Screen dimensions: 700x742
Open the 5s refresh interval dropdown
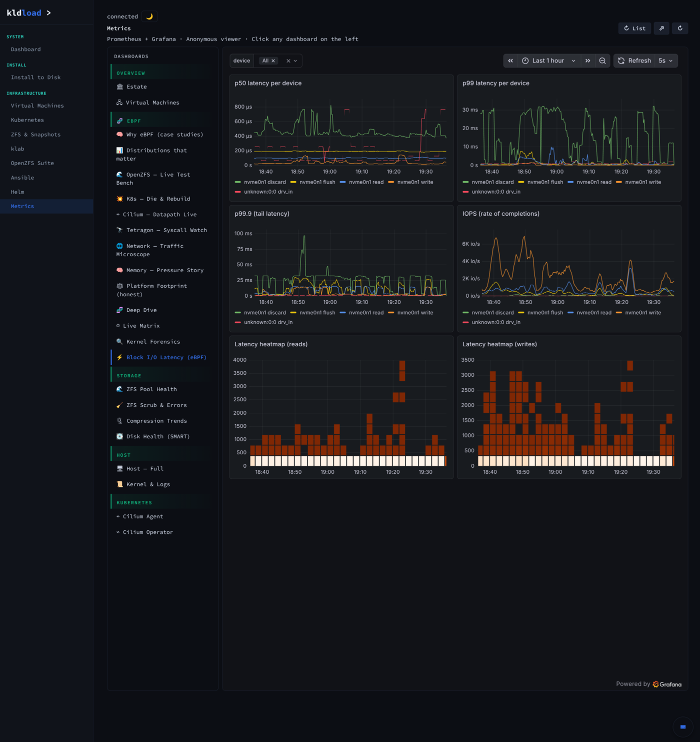coord(666,61)
